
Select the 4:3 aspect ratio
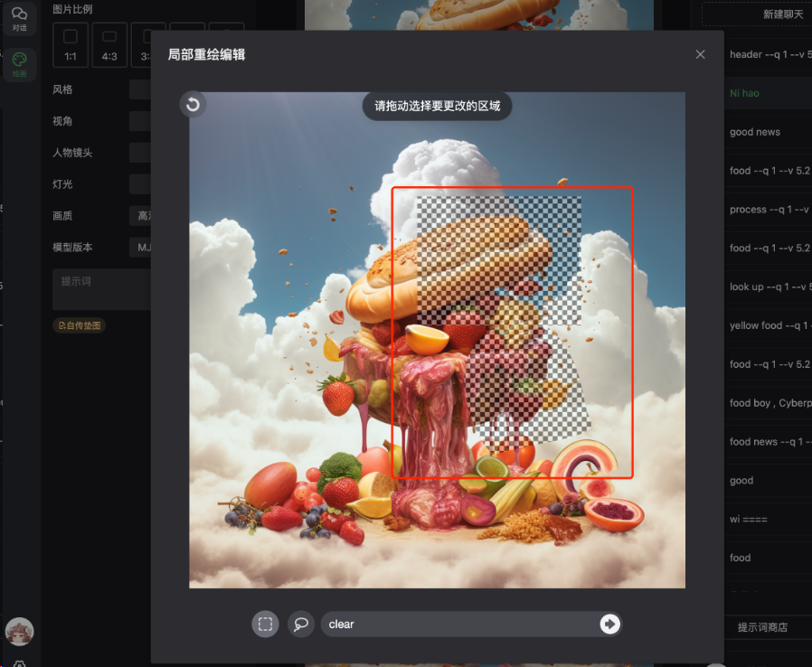point(109,44)
